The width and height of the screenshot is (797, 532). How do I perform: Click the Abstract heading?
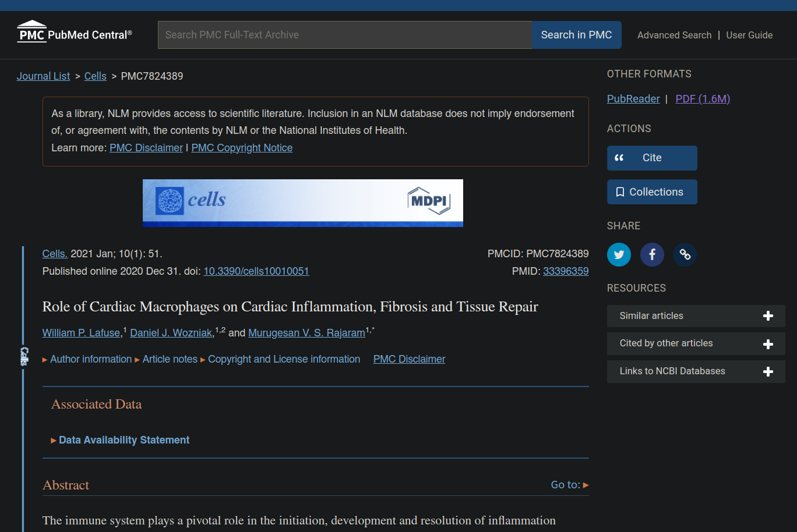[x=66, y=485]
